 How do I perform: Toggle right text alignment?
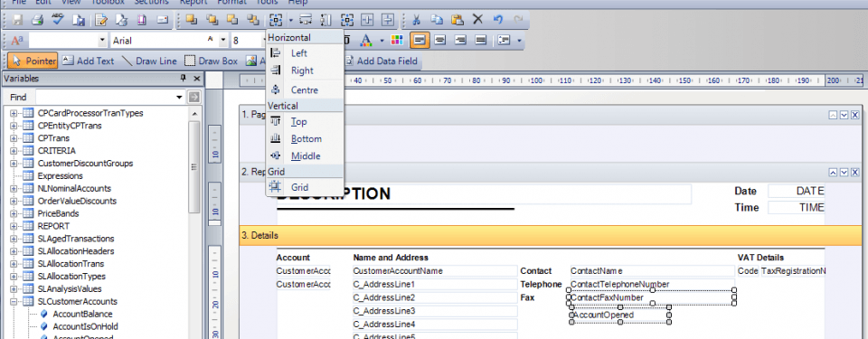coord(460,41)
